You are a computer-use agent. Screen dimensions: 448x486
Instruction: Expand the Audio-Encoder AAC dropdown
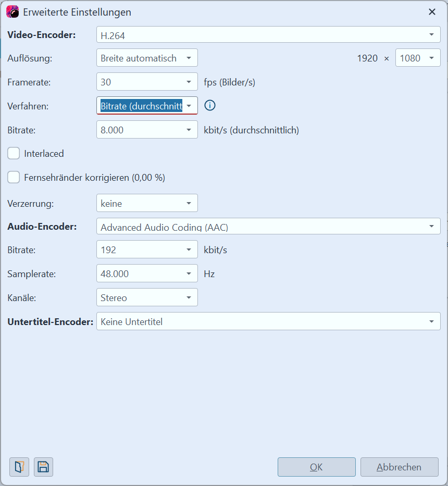tap(268, 227)
